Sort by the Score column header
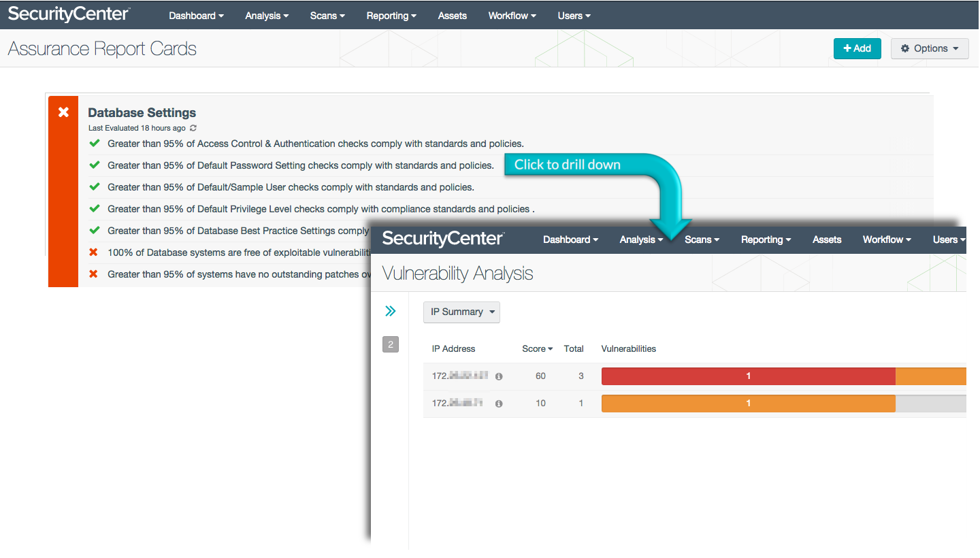Viewport: 980px width, 558px height. [537, 348]
